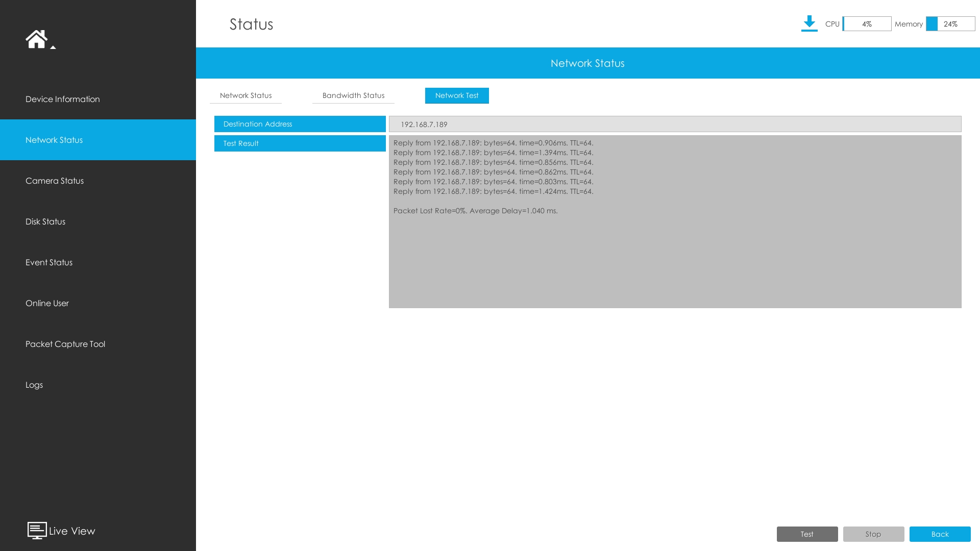
Task: Select Device Information in sidebar
Action: coord(98,99)
